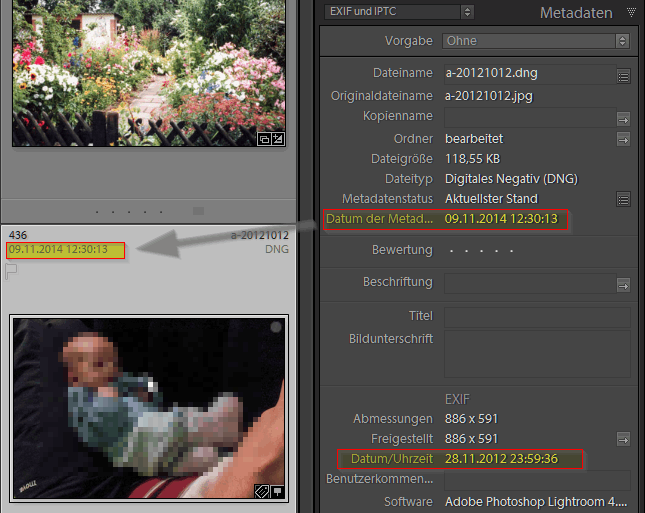Click the Ordner value bearbeitet
This screenshot has width=645, height=513.
474,139
